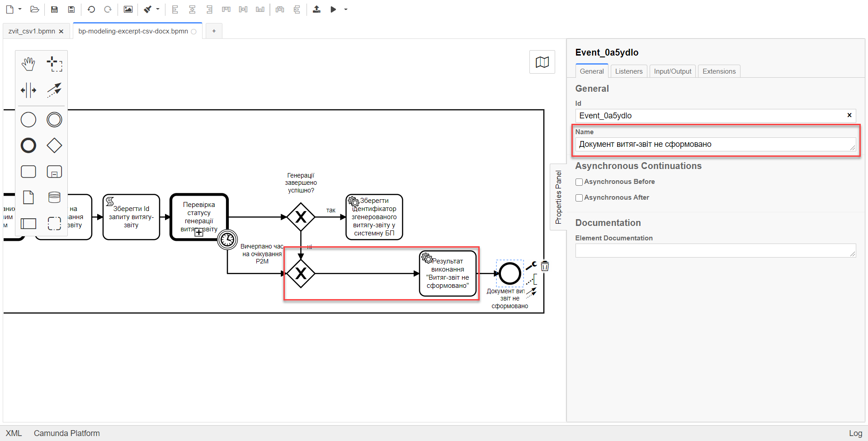Activate the create/remove space tool

pos(28,90)
